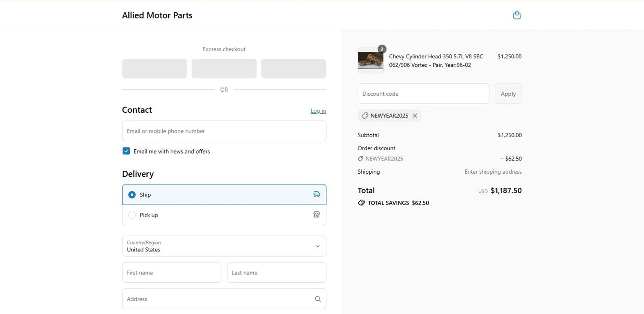
Task: Focus the Discount code input field
Action: pos(423,94)
